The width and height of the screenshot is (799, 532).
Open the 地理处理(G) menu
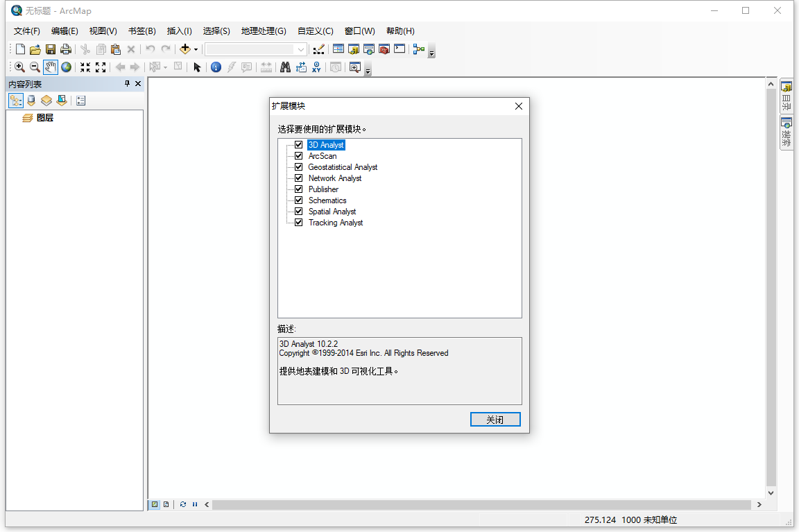pos(264,31)
